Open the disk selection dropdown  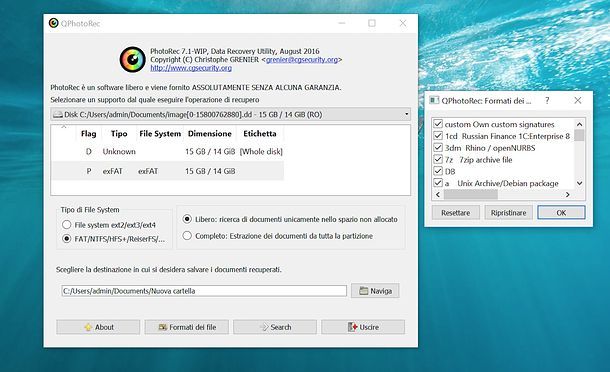pyautogui.click(x=230, y=114)
